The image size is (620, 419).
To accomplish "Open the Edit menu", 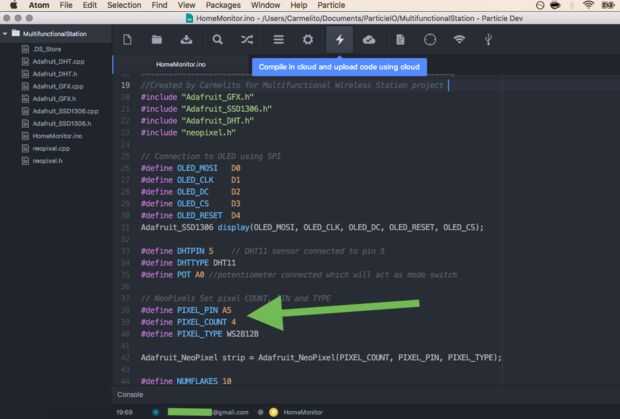I will click(x=90, y=5).
